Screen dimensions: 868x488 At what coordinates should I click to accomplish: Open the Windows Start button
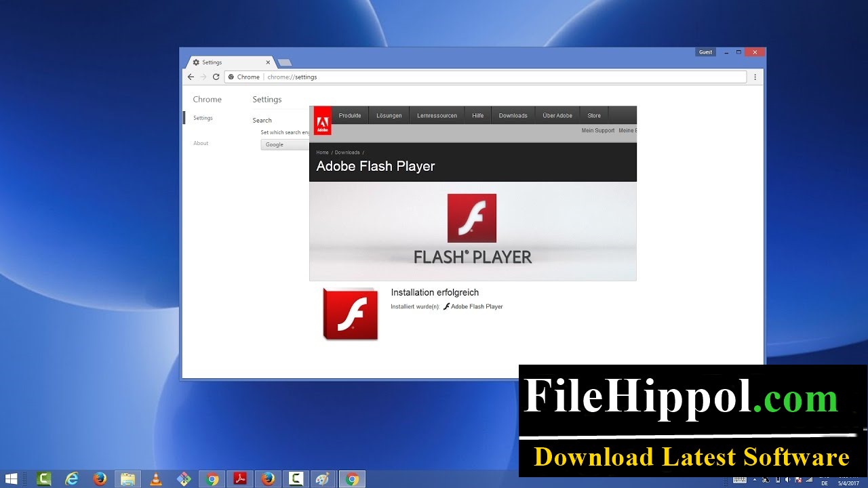[x=11, y=479]
